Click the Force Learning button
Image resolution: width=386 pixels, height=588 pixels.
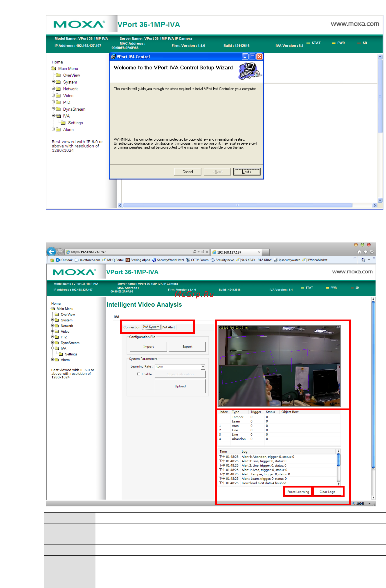298,492
